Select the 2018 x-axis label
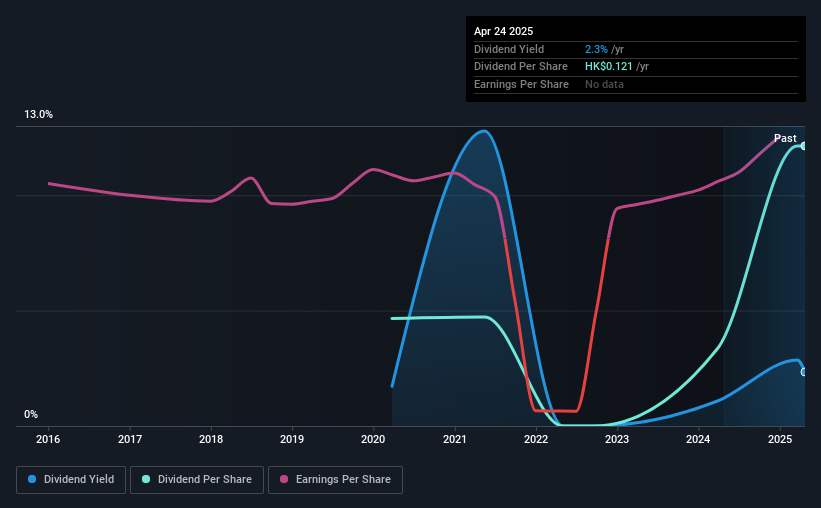This screenshot has height=508, width=821. 211,439
